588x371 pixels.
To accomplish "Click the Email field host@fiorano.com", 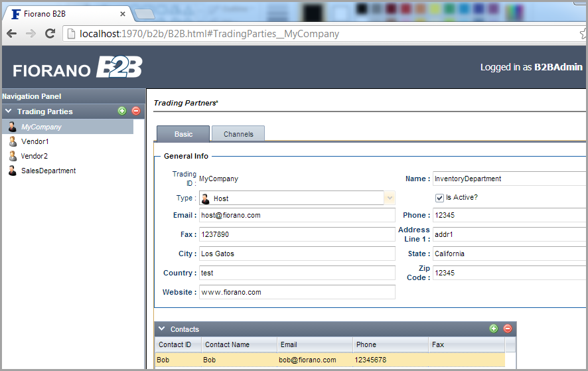I will (x=297, y=215).
